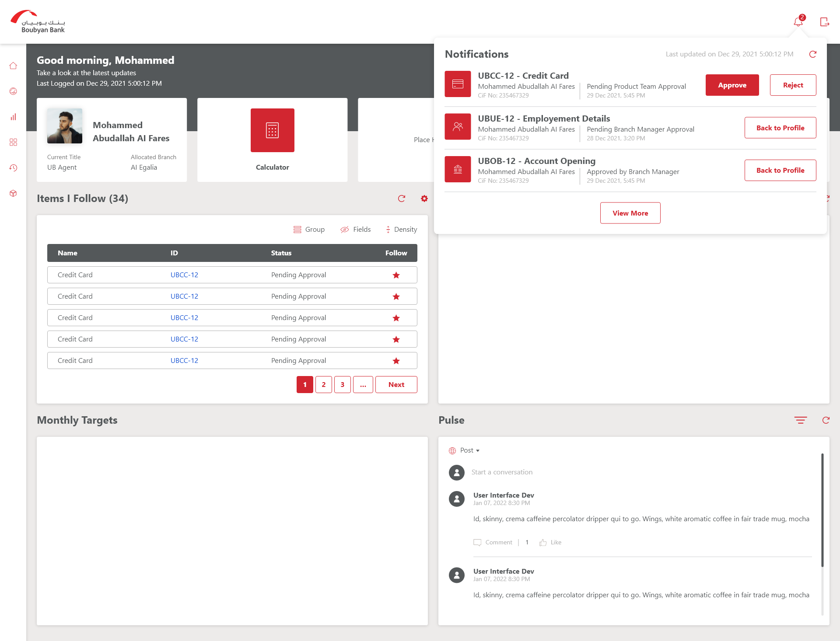Refresh the Notifications panel
Viewport: 840px width, 641px height.
click(x=813, y=54)
